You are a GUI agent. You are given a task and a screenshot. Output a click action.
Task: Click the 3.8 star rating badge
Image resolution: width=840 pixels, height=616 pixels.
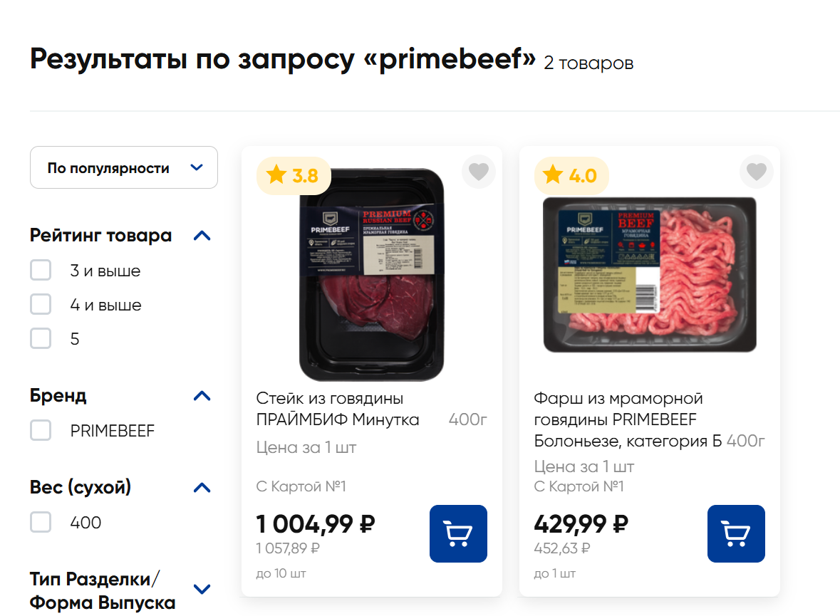pos(294,175)
